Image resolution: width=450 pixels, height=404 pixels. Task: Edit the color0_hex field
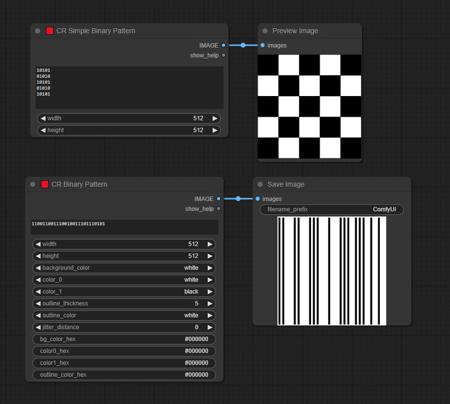[124, 351]
